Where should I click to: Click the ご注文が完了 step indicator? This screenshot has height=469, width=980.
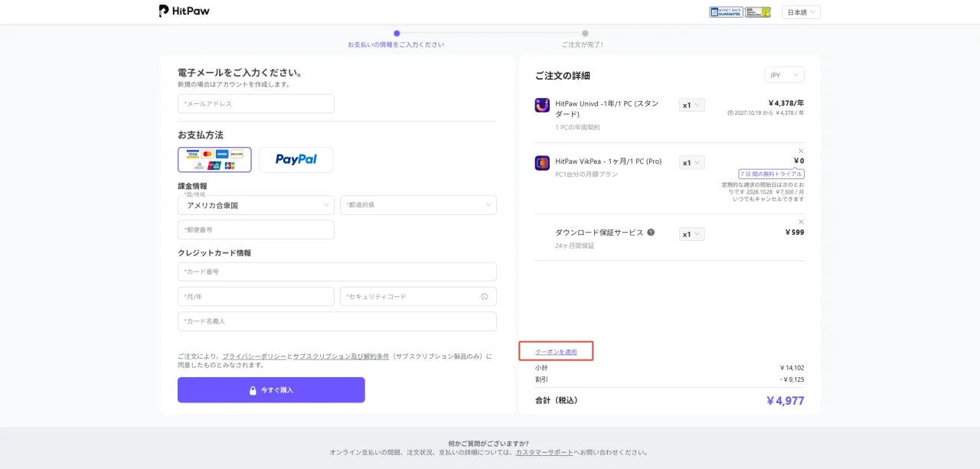583,39
